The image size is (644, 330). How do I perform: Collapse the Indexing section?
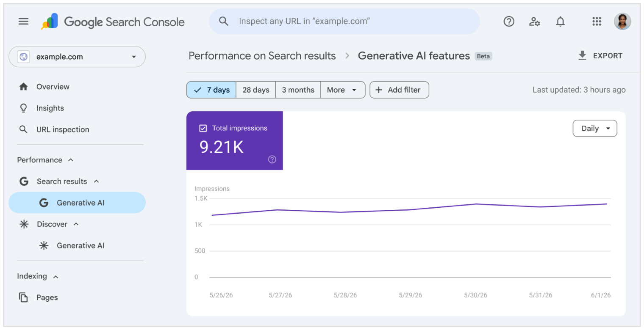tap(56, 277)
